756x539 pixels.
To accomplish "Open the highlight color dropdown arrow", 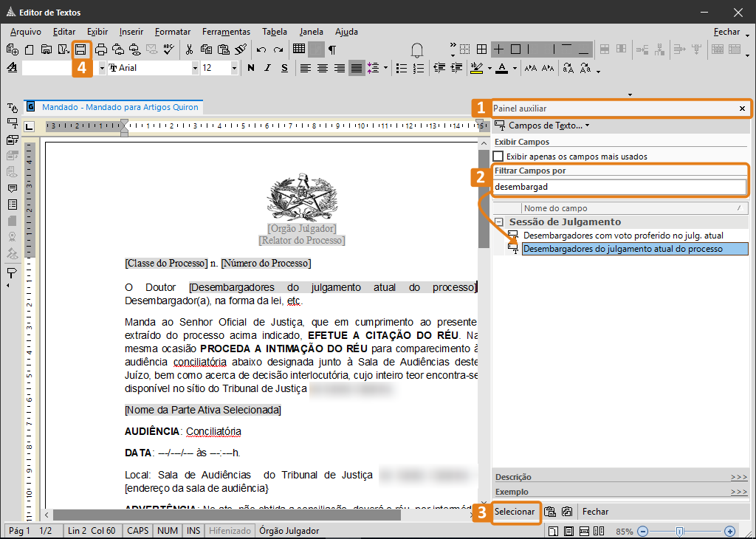I will 490,69.
